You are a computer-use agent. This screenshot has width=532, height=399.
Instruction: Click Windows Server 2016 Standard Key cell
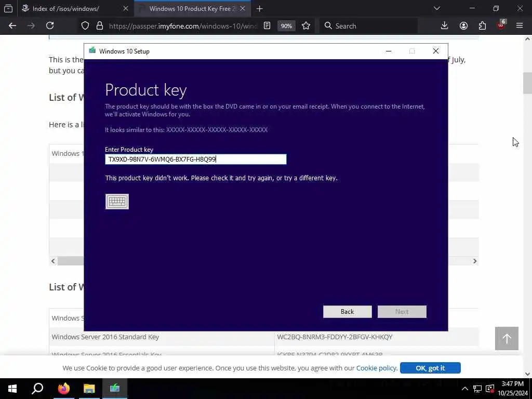pyautogui.click(x=162, y=337)
